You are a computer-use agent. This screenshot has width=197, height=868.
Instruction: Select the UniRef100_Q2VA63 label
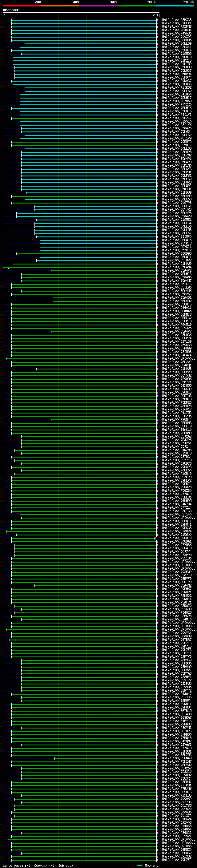tap(177, 745)
